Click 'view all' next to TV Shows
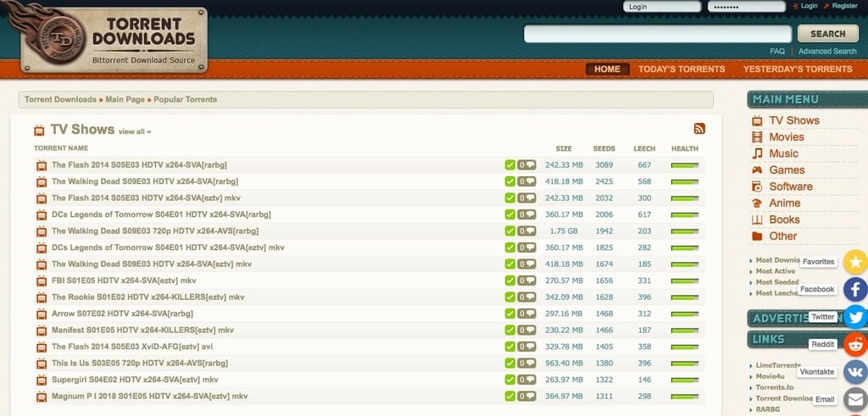 pos(135,131)
